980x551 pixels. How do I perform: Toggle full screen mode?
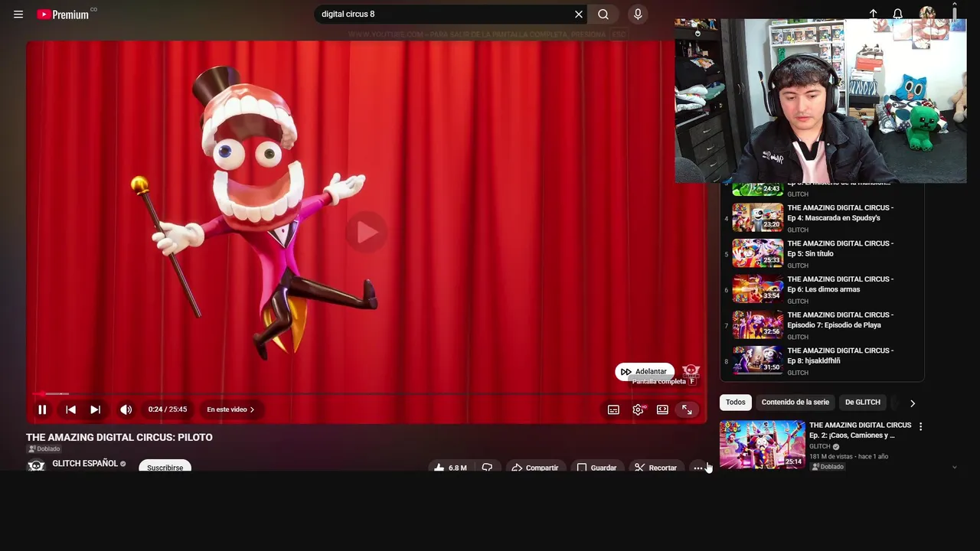pos(687,409)
